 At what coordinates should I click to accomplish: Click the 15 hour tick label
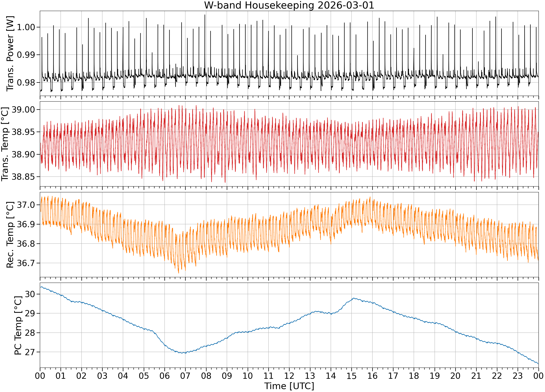click(x=351, y=376)
